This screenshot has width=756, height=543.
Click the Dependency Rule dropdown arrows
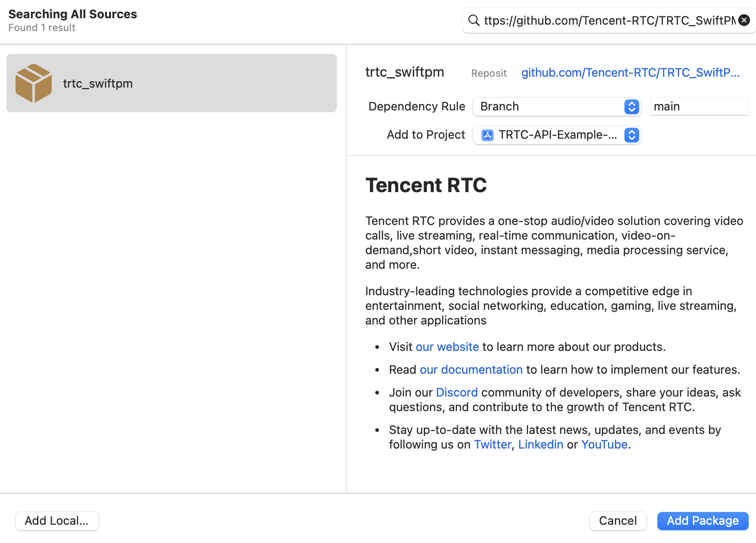[631, 107]
